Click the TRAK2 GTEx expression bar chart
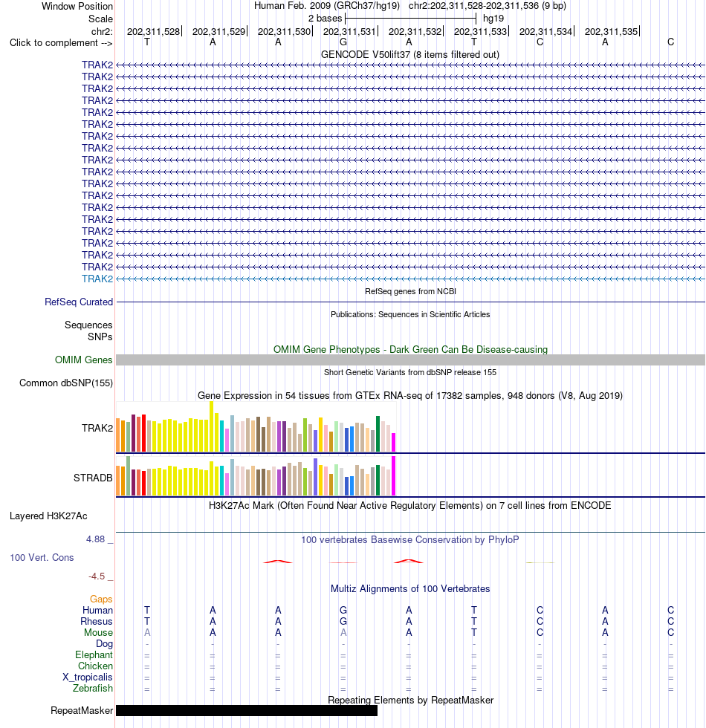Viewport: 706px width, 728px height. point(256,426)
